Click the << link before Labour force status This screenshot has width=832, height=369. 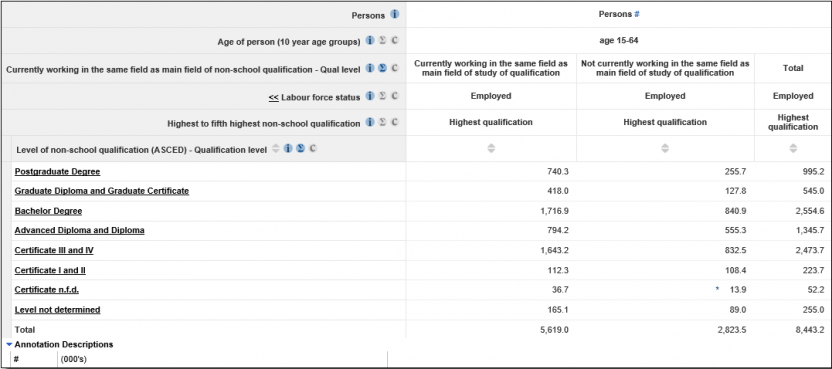[x=274, y=97]
